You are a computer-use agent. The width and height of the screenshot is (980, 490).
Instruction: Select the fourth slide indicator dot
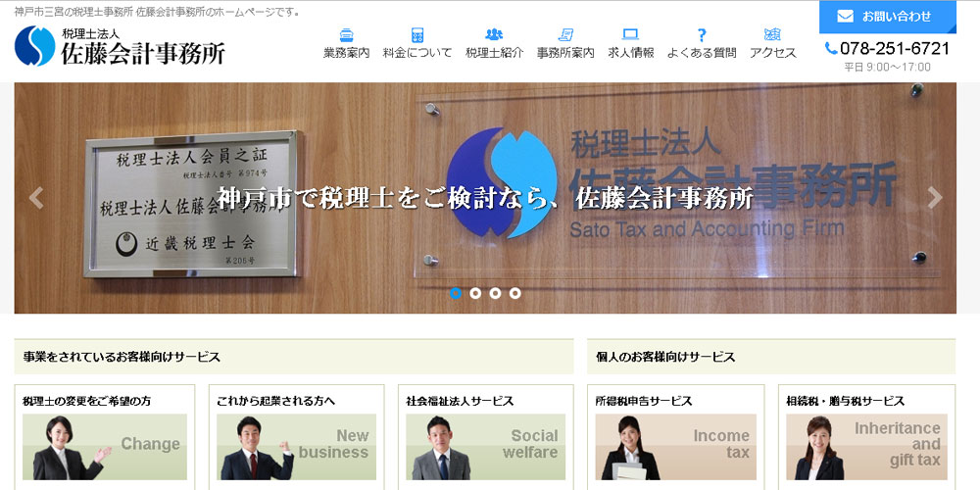[515, 293]
